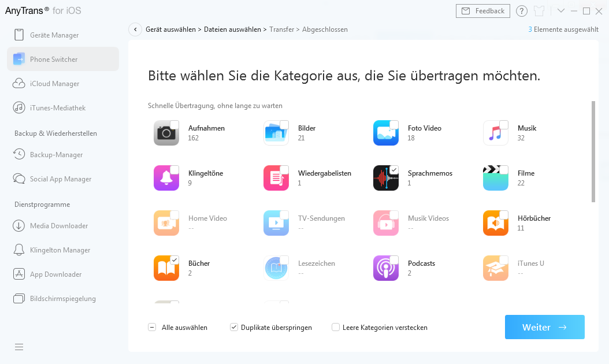609x364 pixels.
Task: Enable Leere Kategorien verstecken checkbox
Action: [336, 327]
